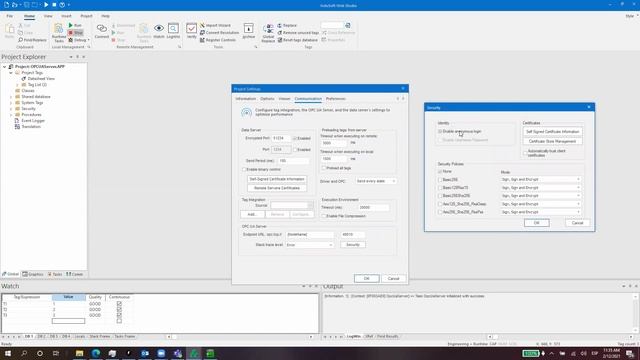Toggle None security policy checkbox

click(440, 171)
